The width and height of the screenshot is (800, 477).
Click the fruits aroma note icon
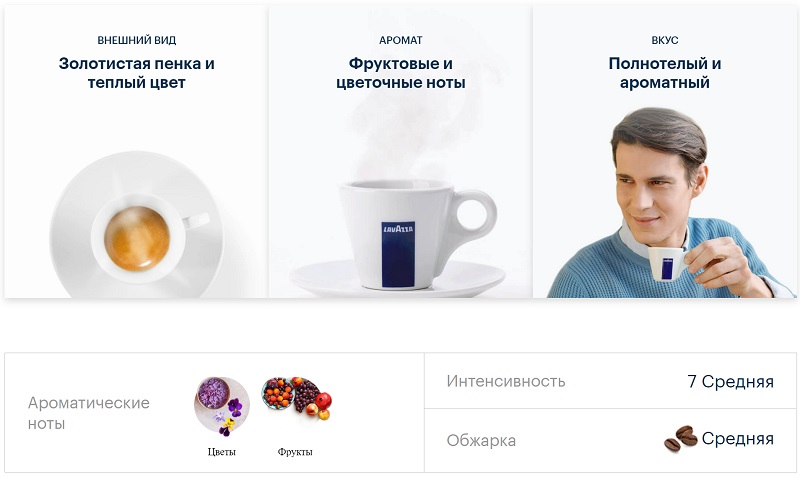point(296,398)
